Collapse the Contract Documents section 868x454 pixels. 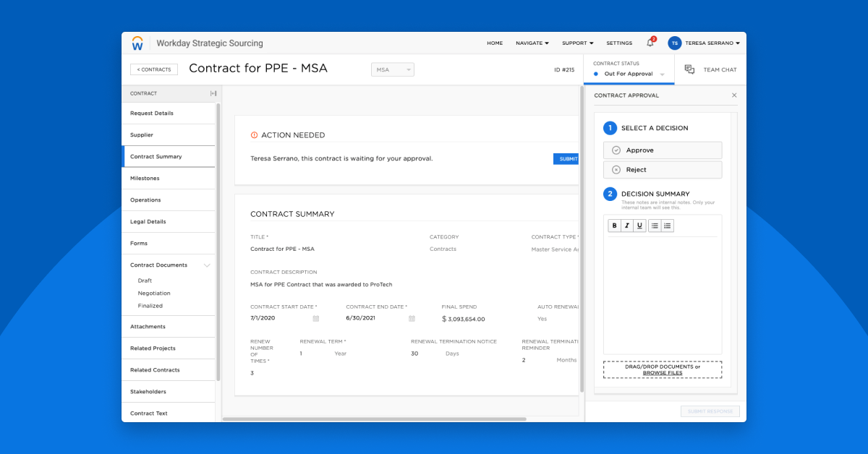tap(208, 265)
